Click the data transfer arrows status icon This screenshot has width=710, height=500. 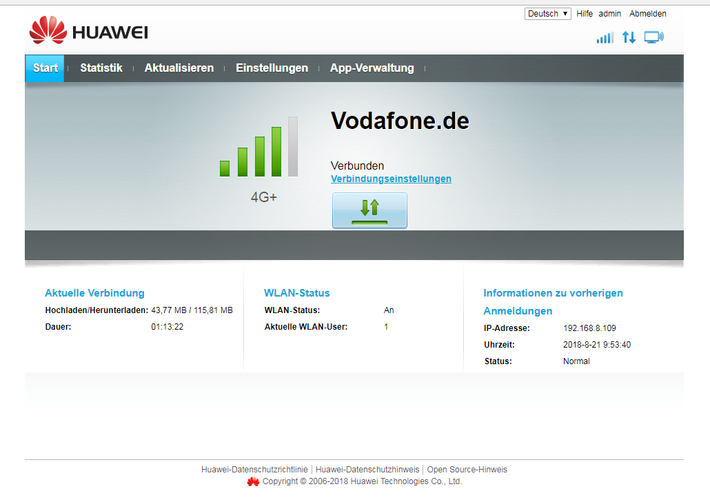coord(629,37)
